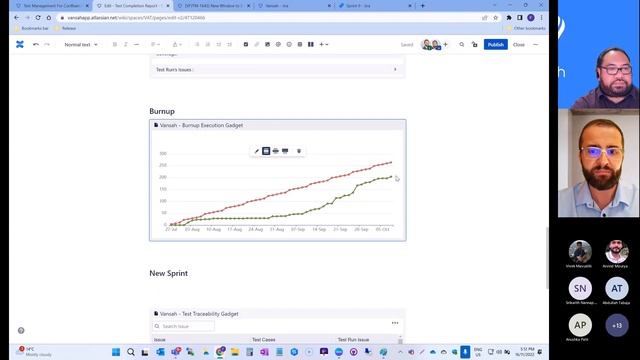
Task: Click the Confluence logo icon
Action: pos(20,44)
